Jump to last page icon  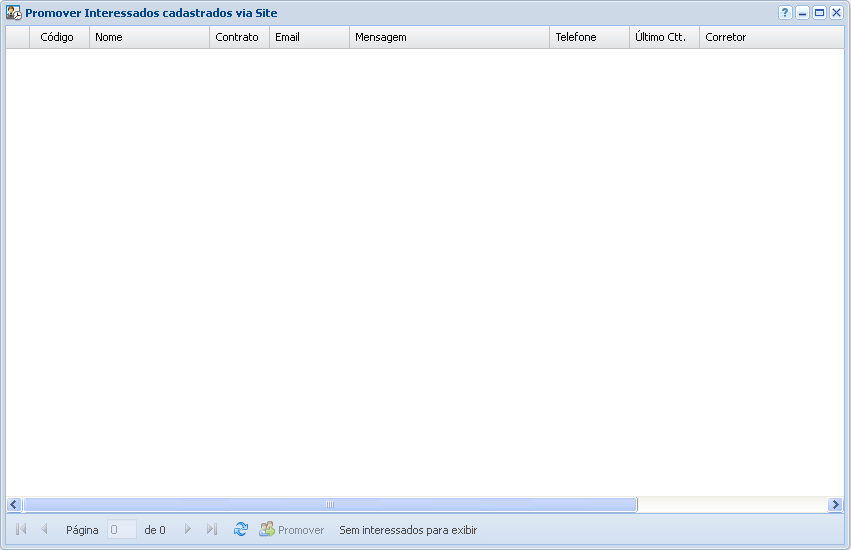[x=211, y=529]
